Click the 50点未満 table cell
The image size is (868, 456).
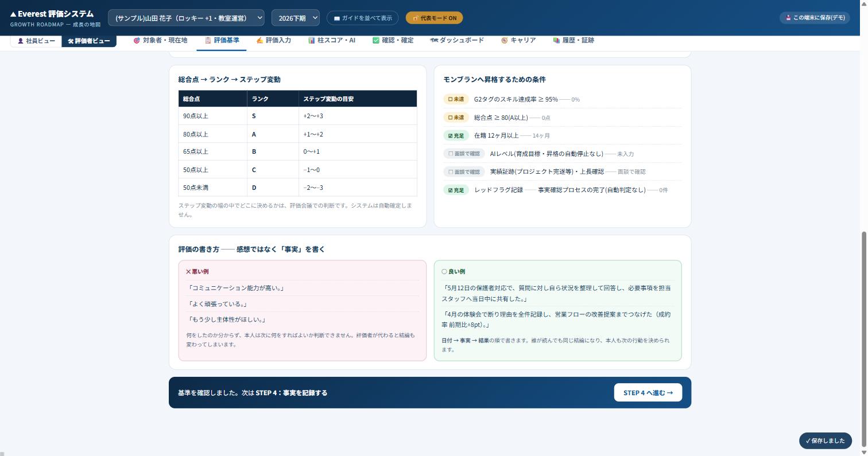pos(213,188)
